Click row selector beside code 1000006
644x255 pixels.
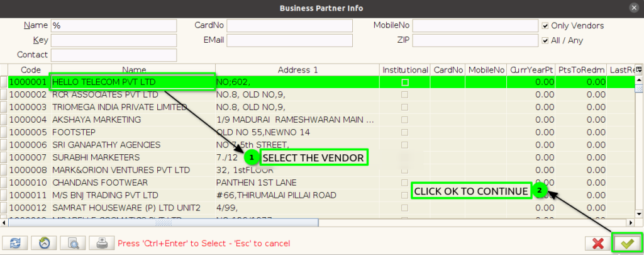(x=4, y=145)
